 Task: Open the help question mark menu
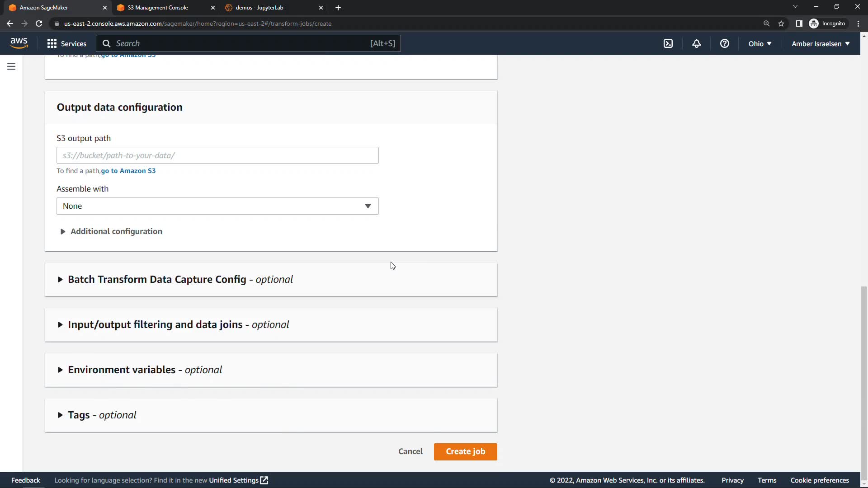[724, 43]
